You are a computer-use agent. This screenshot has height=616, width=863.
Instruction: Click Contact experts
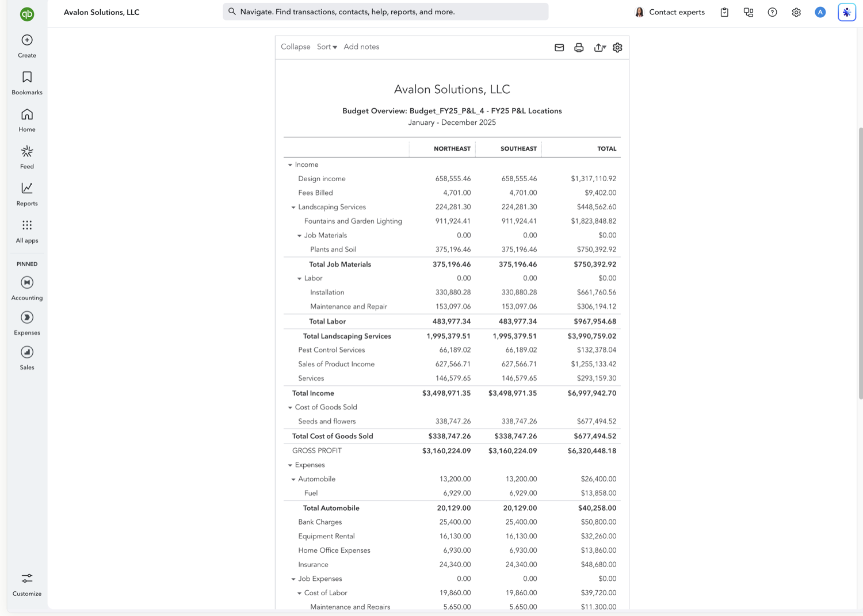tap(670, 12)
